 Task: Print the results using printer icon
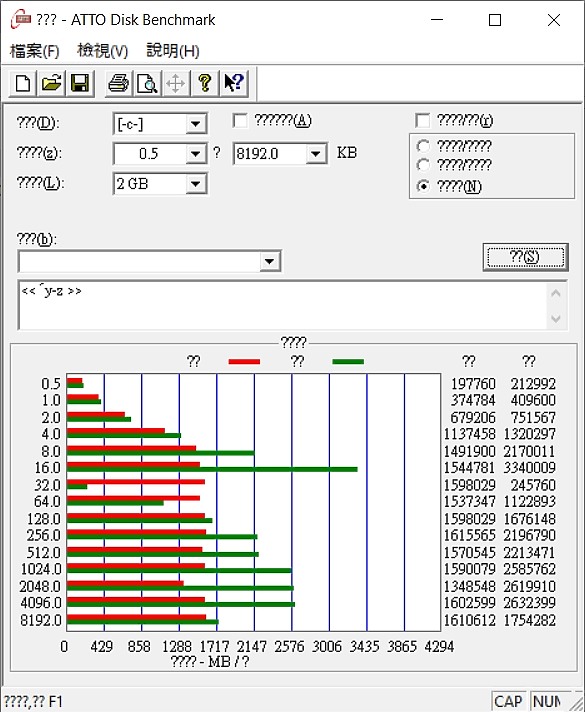[119, 84]
